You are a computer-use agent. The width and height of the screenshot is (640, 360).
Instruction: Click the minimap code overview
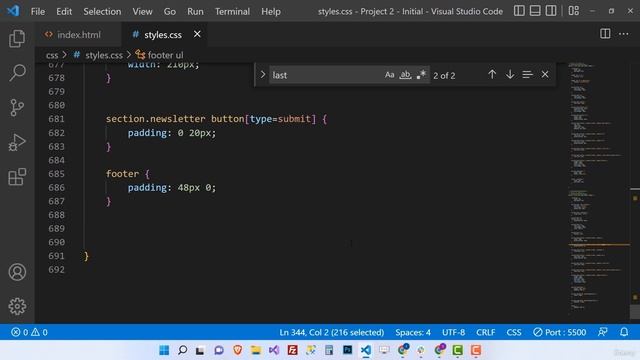[x=598, y=188]
